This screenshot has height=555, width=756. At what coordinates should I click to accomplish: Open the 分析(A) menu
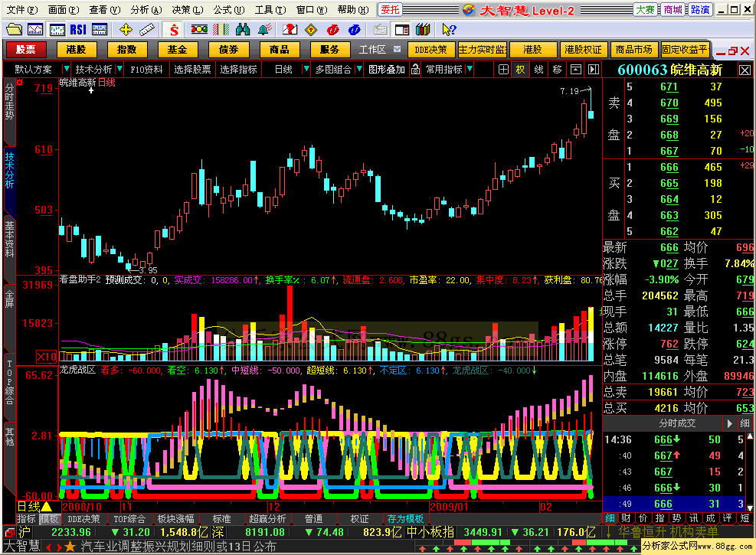point(146,10)
